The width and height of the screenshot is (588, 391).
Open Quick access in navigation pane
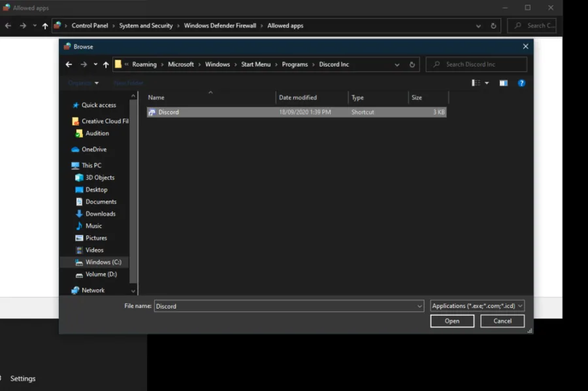coord(95,105)
